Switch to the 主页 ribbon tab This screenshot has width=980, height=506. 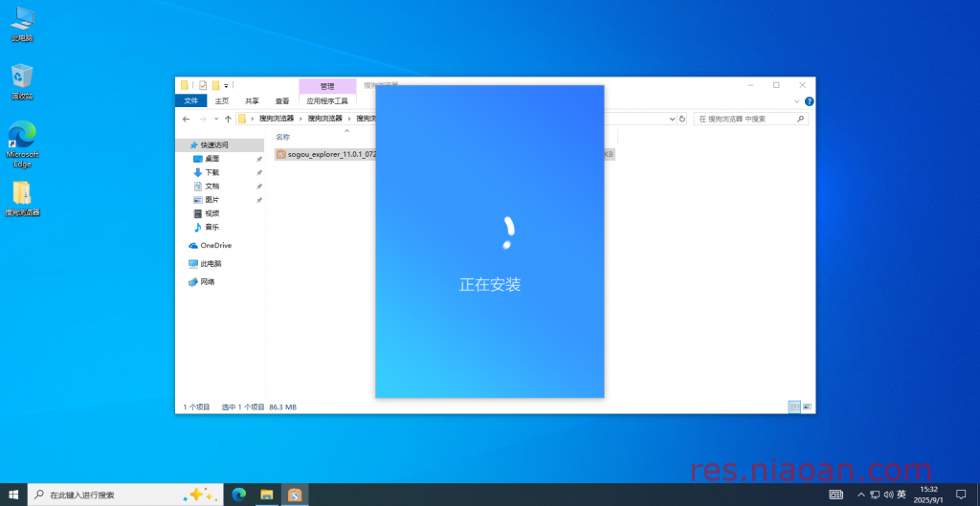pos(222,100)
